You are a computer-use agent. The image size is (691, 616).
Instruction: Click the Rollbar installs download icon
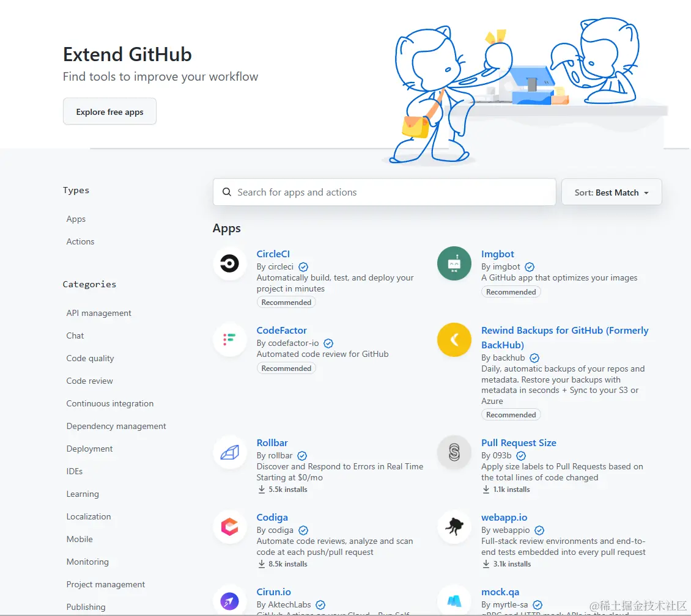[x=261, y=489]
